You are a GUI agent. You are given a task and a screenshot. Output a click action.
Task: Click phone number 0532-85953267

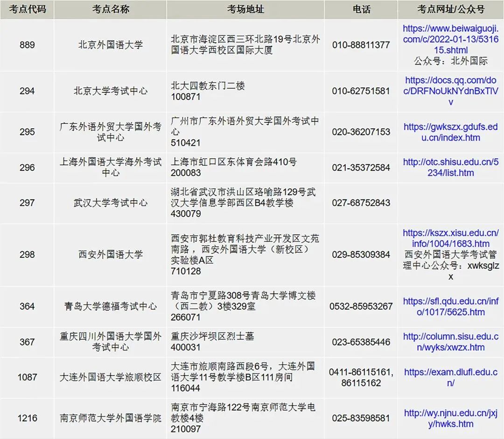coord(361,306)
